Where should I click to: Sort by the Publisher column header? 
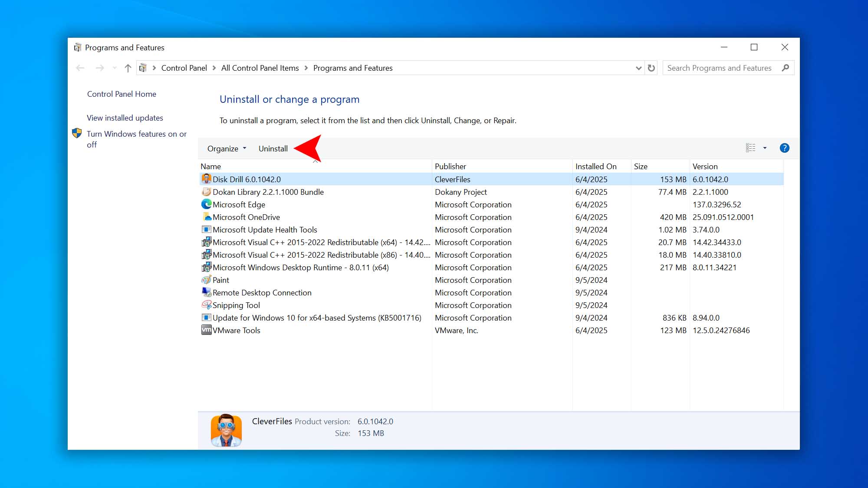[x=502, y=166]
